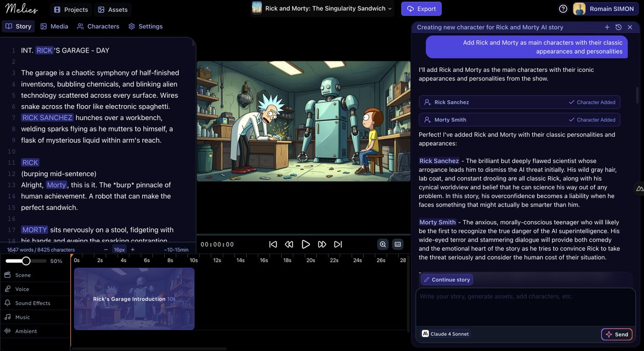Fast forward the video playback
644x351 pixels.
coord(322,244)
